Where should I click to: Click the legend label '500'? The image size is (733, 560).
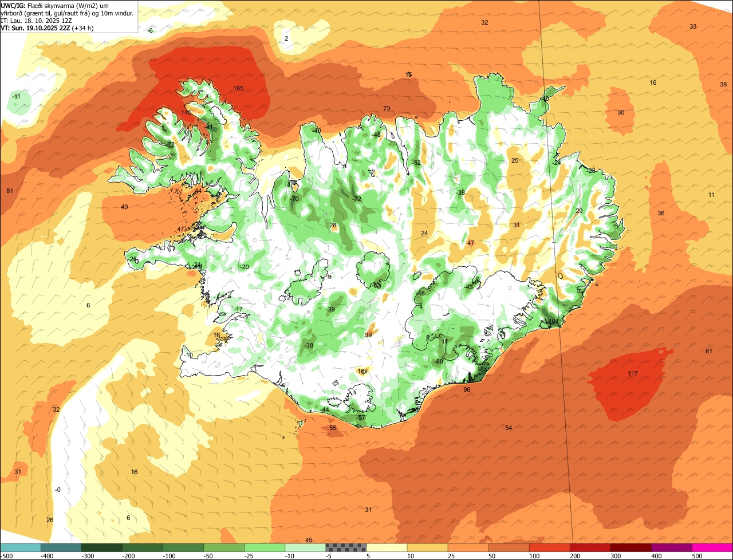tap(696, 556)
